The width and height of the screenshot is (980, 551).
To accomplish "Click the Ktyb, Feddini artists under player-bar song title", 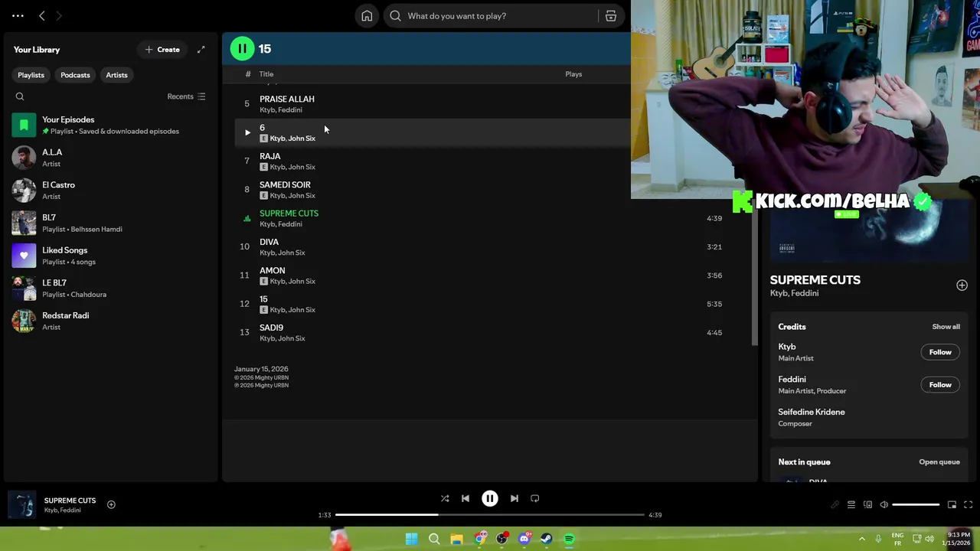I will (62, 510).
